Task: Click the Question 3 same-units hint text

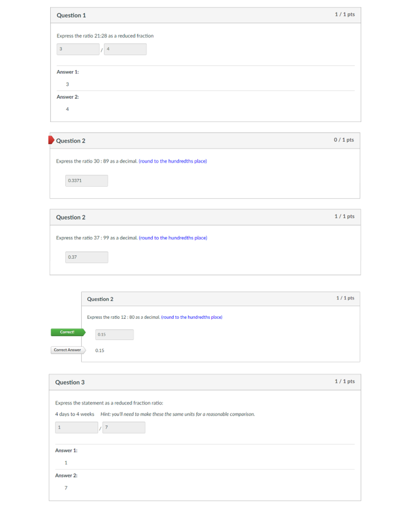Action: (177, 414)
